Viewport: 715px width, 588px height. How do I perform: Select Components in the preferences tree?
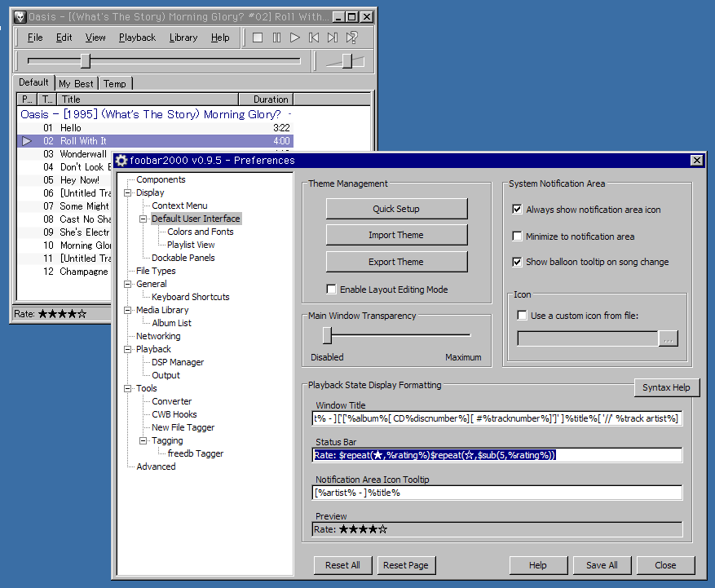tap(161, 179)
